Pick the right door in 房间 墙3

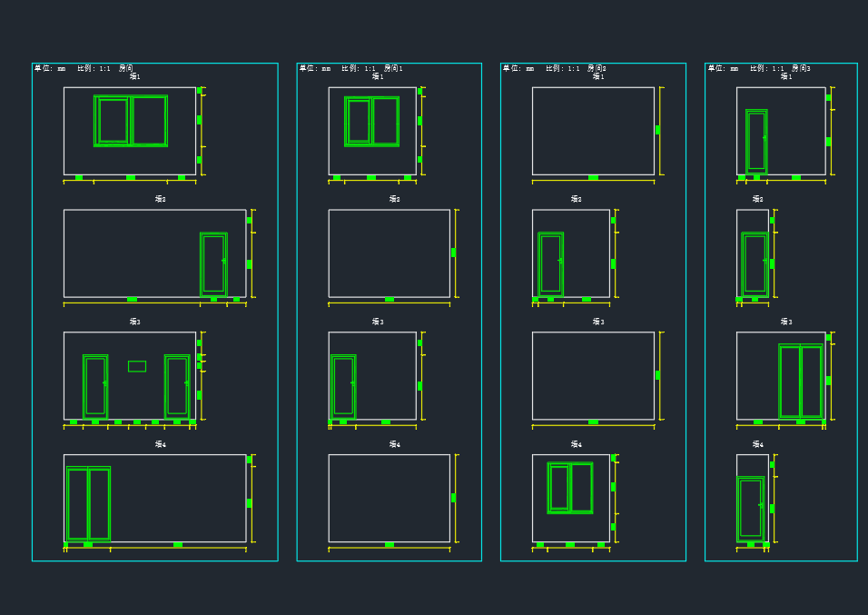[x=177, y=386]
